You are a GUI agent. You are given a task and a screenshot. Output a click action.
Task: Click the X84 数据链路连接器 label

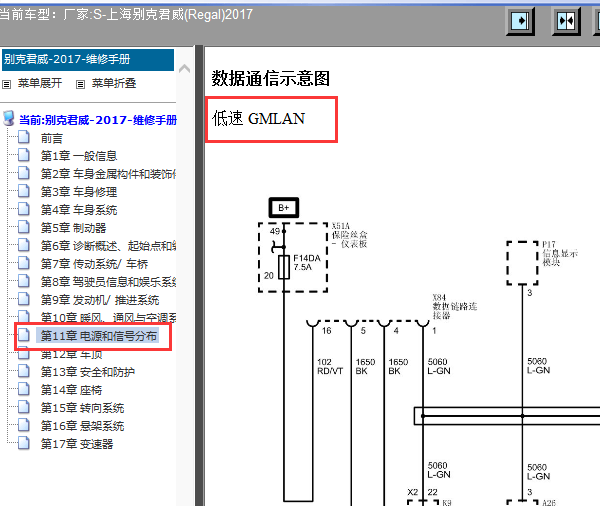pyautogui.click(x=455, y=307)
